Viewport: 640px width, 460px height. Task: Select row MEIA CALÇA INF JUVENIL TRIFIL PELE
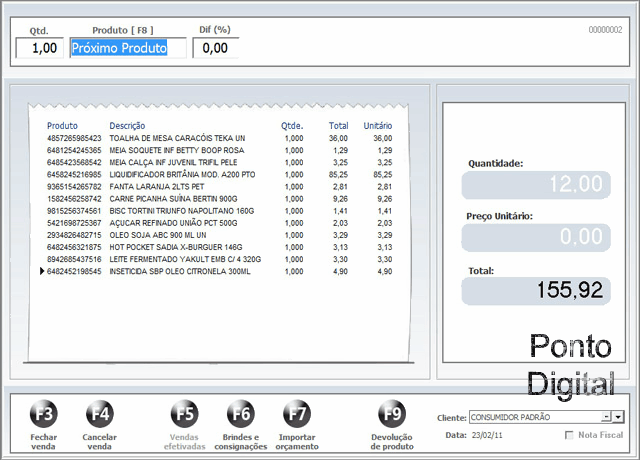(x=220, y=162)
